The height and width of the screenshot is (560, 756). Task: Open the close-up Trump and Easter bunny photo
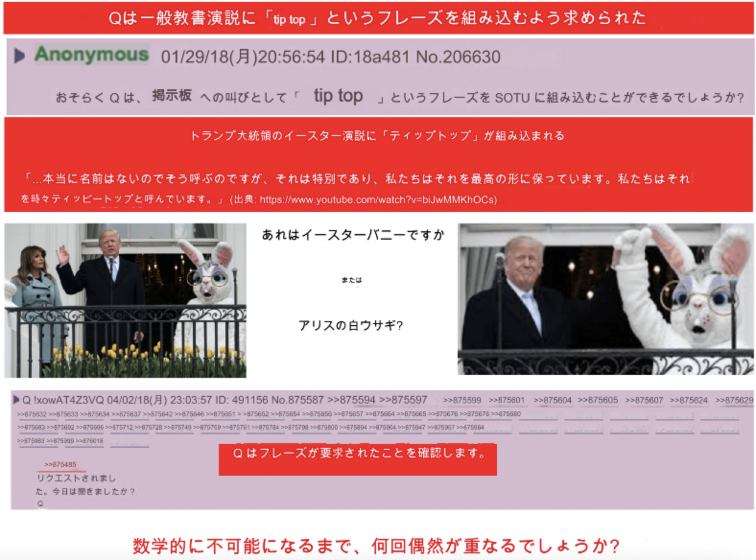605,299
